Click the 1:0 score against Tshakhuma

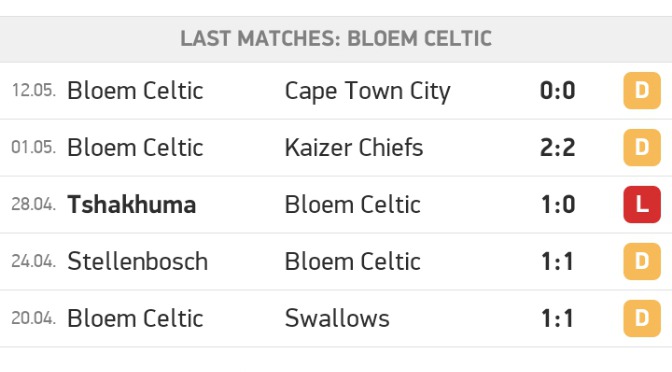click(558, 204)
